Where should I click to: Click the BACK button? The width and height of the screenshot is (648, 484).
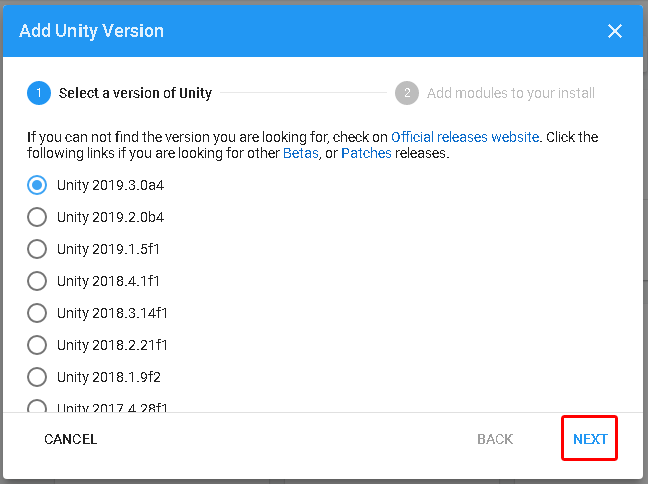click(495, 439)
